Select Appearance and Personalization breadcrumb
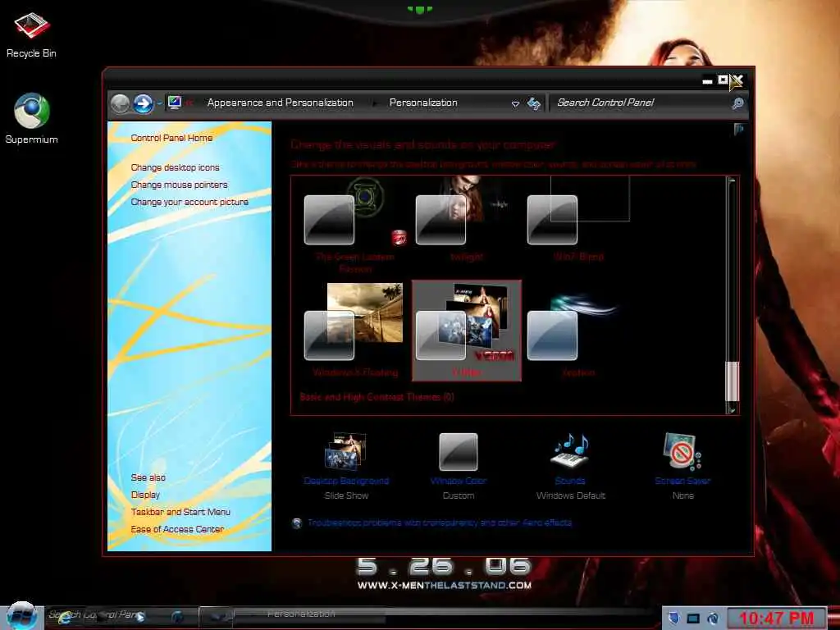Screen dimensions: 840x630 281,103
